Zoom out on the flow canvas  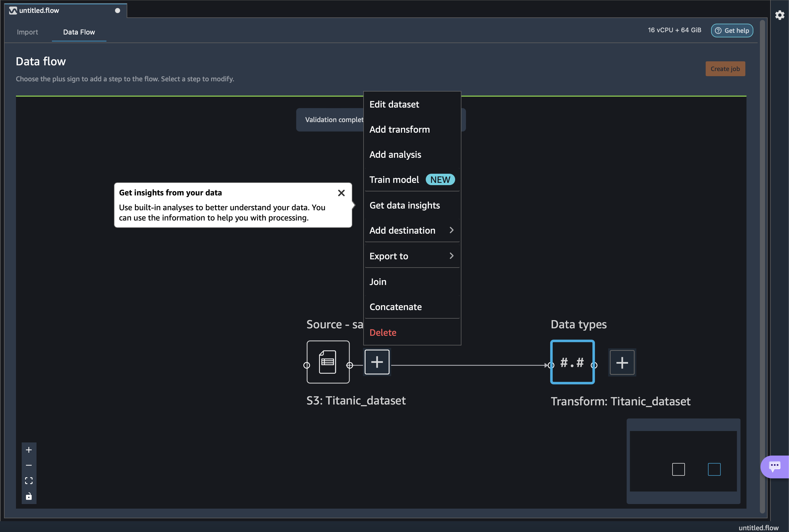tap(29, 465)
